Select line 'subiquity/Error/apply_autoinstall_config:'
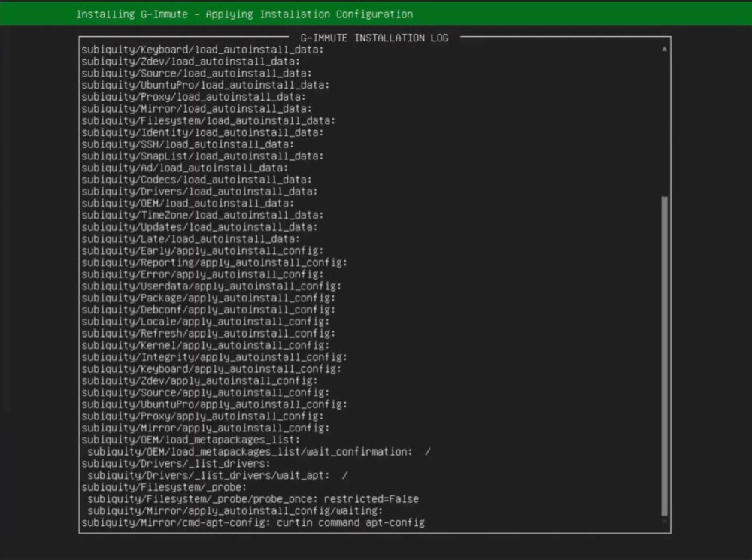 (202, 274)
